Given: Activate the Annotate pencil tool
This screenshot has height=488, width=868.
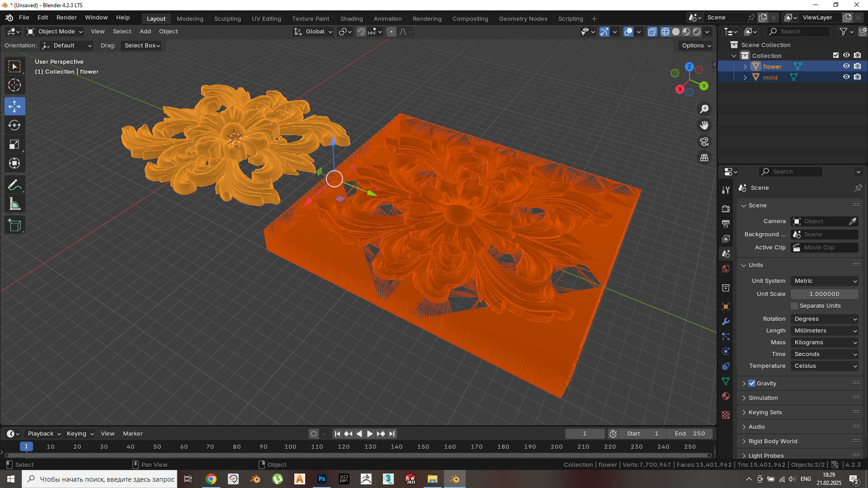Looking at the screenshot, I should click(x=14, y=185).
